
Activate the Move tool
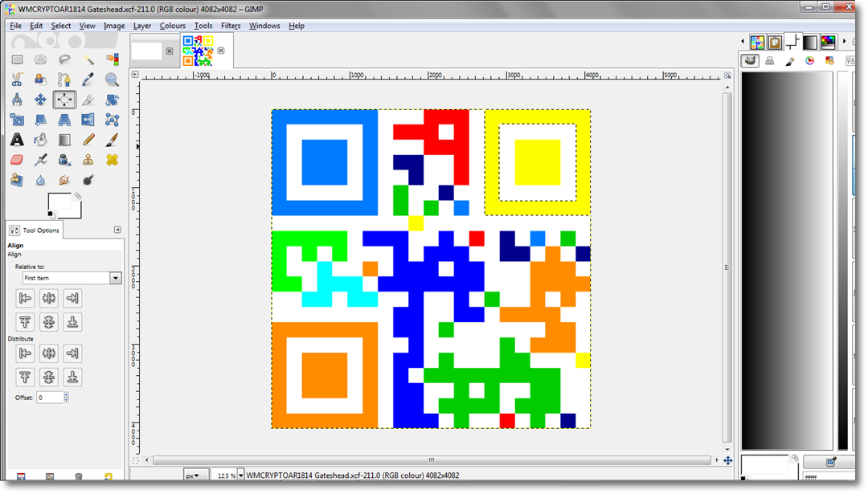point(40,100)
